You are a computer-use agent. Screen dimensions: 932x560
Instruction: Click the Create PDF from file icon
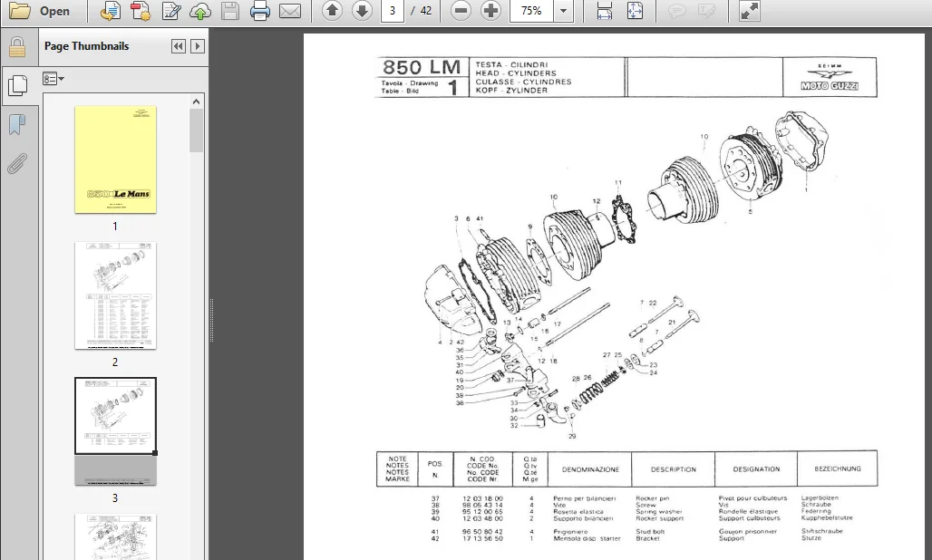coord(110,11)
